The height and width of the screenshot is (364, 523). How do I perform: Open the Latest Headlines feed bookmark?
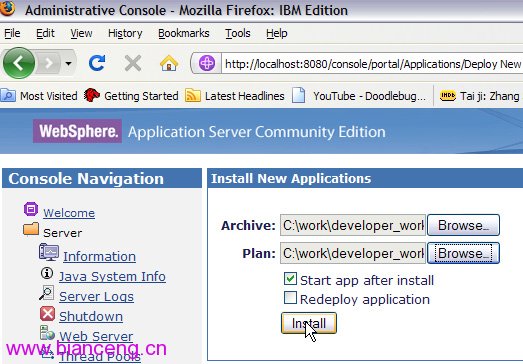tap(234, 96)
